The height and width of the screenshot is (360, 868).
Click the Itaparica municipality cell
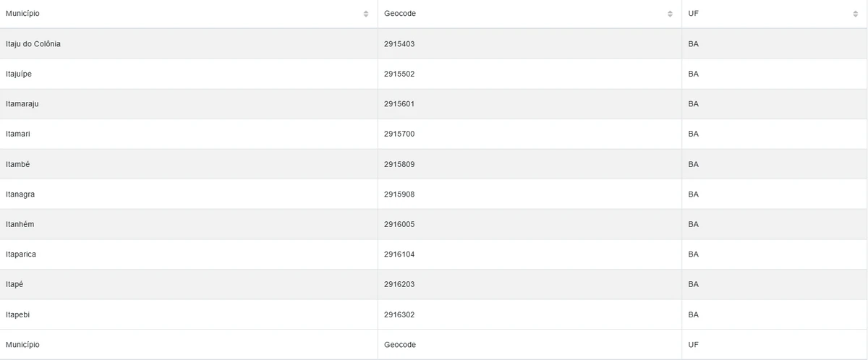point(20,254)
